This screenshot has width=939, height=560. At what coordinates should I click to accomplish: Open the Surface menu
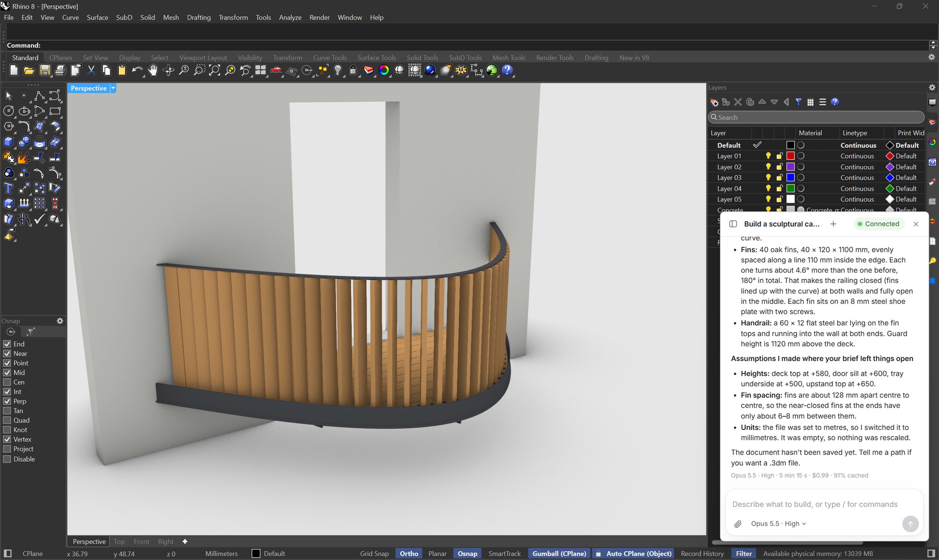tap(97, 18)
